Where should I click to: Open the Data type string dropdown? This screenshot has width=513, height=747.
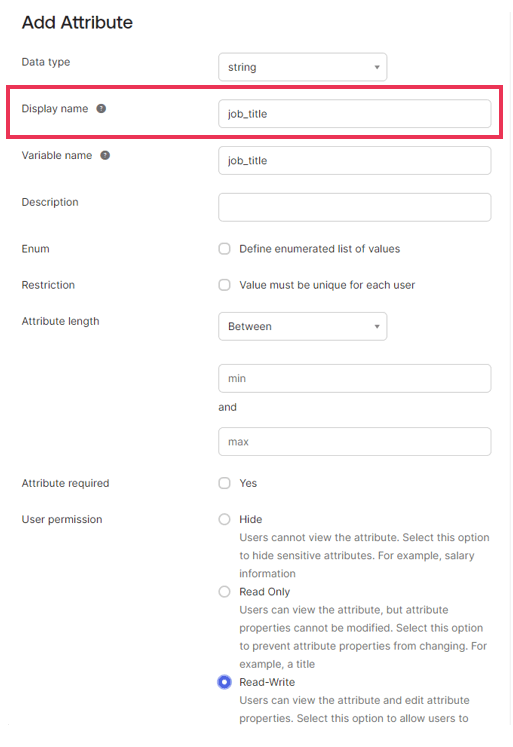[x=302, y=67]
